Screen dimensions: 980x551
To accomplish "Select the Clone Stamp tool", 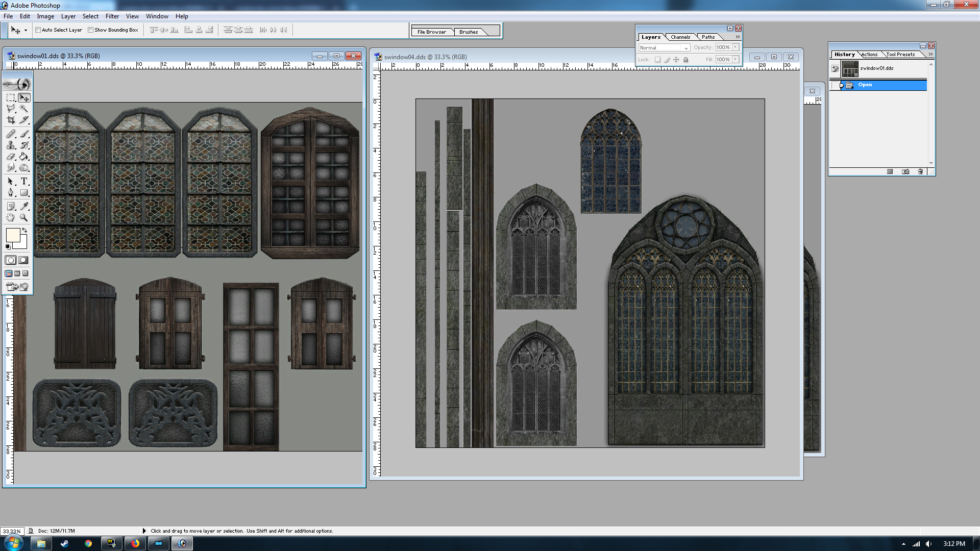I will pyautogui.click(x=11, y=145).
